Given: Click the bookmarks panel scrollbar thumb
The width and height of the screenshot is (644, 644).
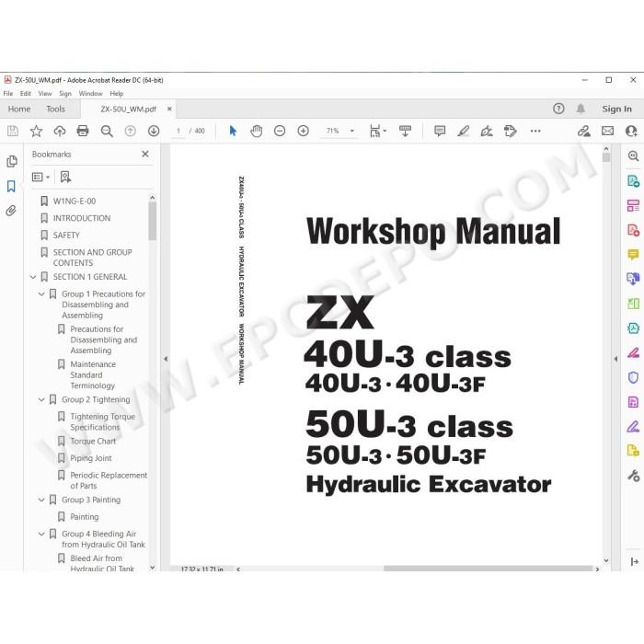Looking at the screenshot, I should pos(153,221).
